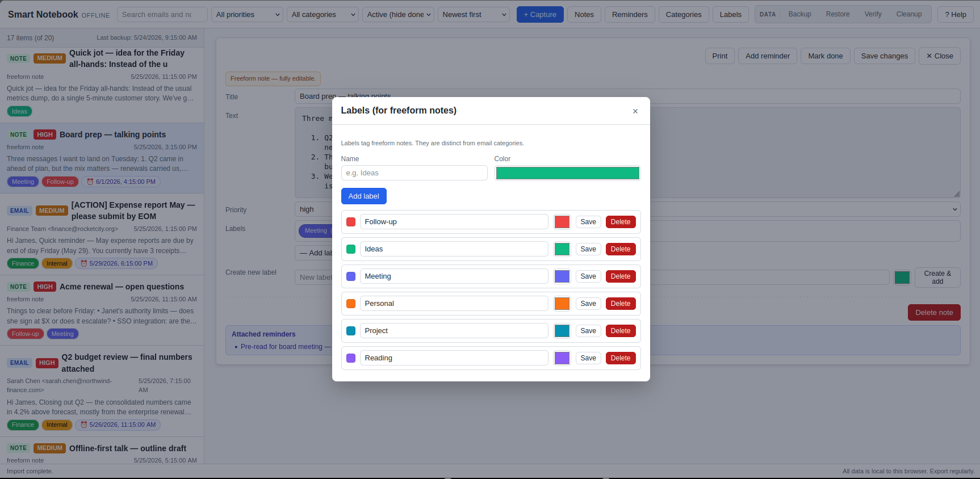
Task: Save the Project label
Action: pyautogui.click(x=588, y=331)
